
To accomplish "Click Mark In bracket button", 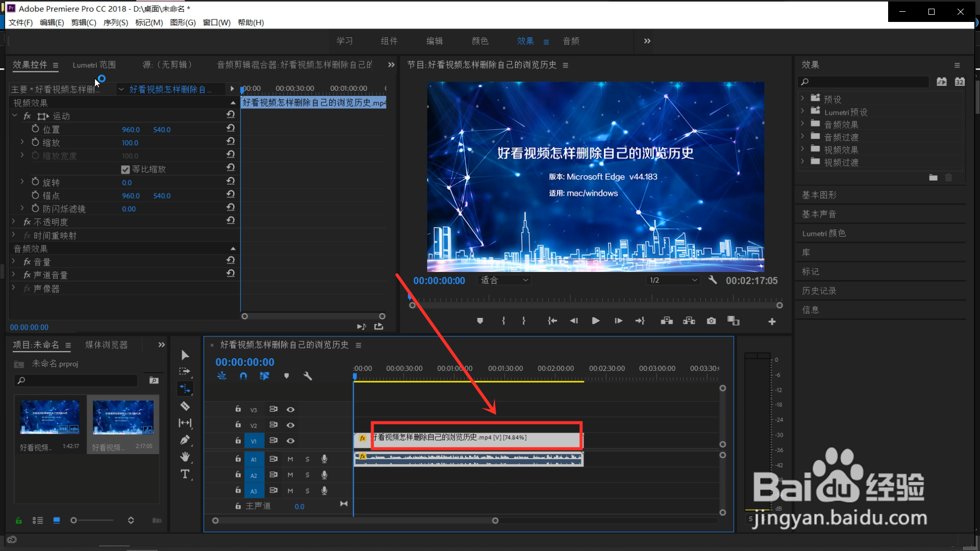I will (x=503, y=321).
